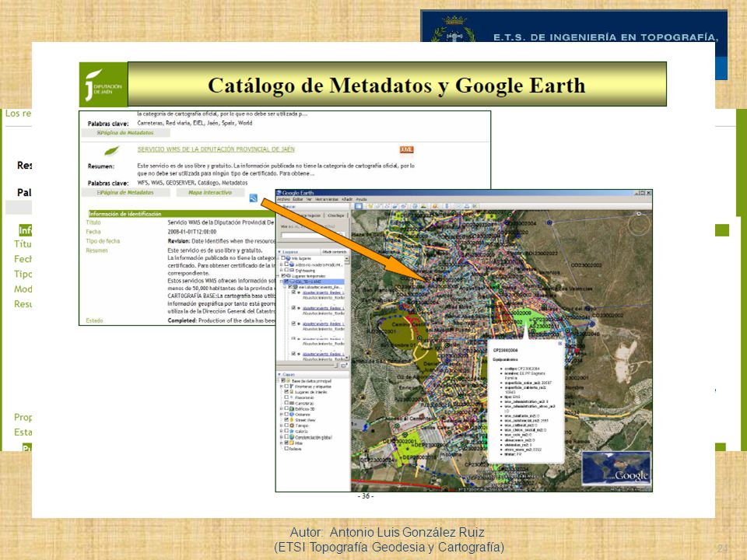The width and height of the screenshot is (747, 560).
Task: Close the CP23002004 info balloon
Action: pos(559,343)
